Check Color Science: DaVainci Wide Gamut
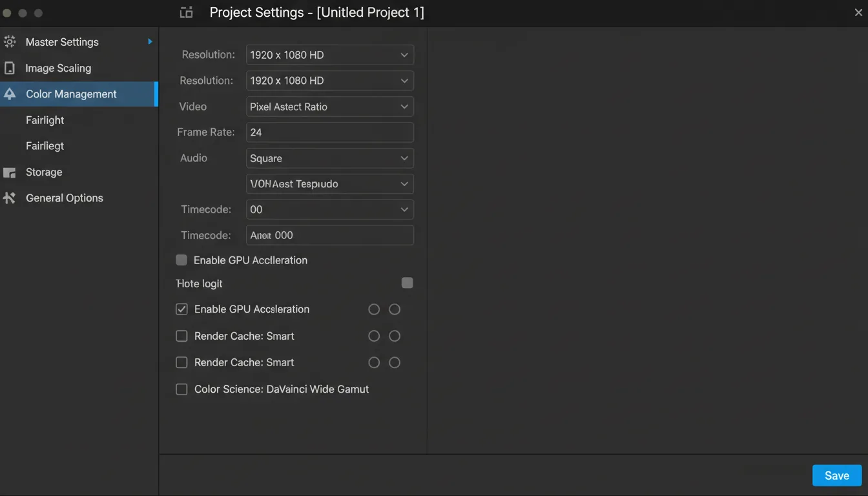 181,389
